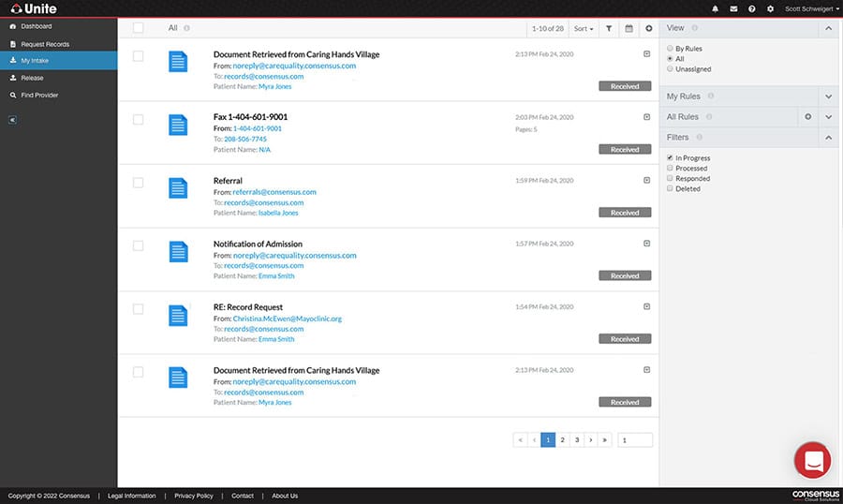Expand the My Rules panel chevron
The height and width of the screenshot is (504, 843).
829,96
